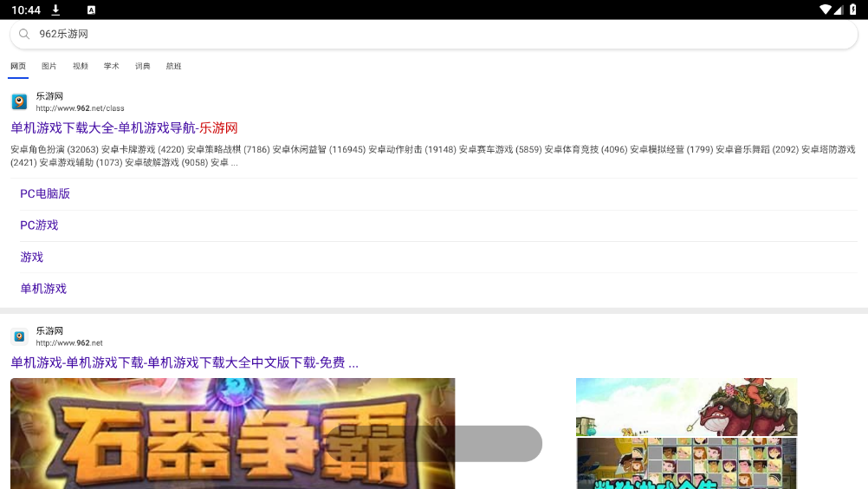The width and height of the screenshot is (868, 489).
Task: Switch to the 图片 tab
Action: (x=49, y=66)
